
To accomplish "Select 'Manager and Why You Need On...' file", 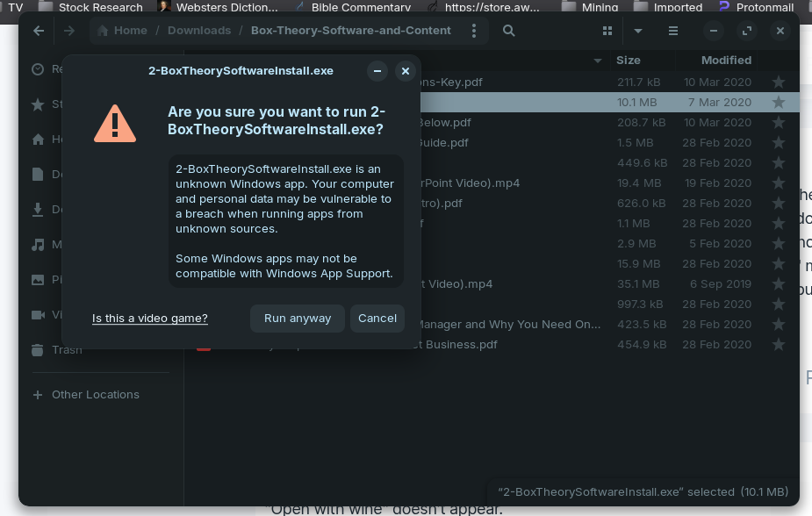I will (x=510, y=324).
